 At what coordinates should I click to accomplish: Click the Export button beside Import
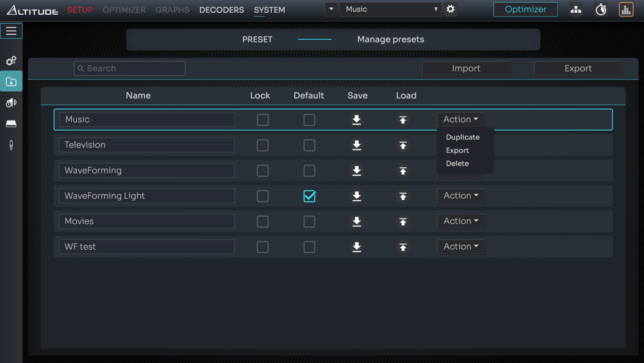coord(578,68)
